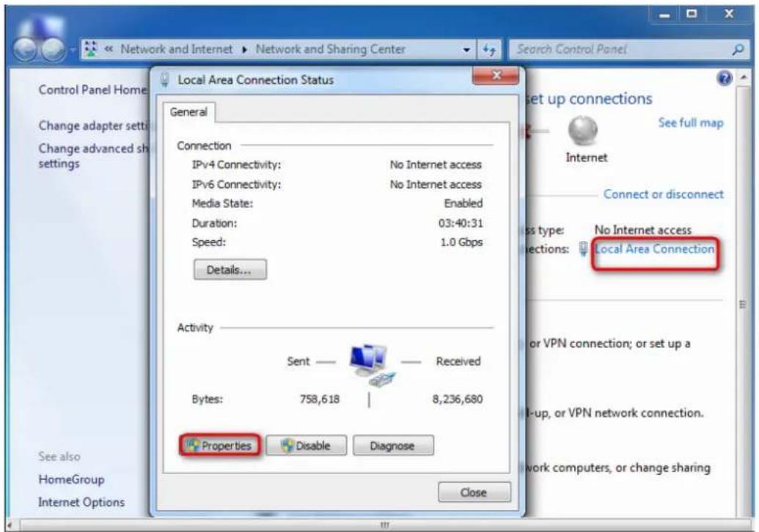Viewport: 759px width, 532px height.
Task: Click the Media State Enabled value
Action: (x=463, y=203)
